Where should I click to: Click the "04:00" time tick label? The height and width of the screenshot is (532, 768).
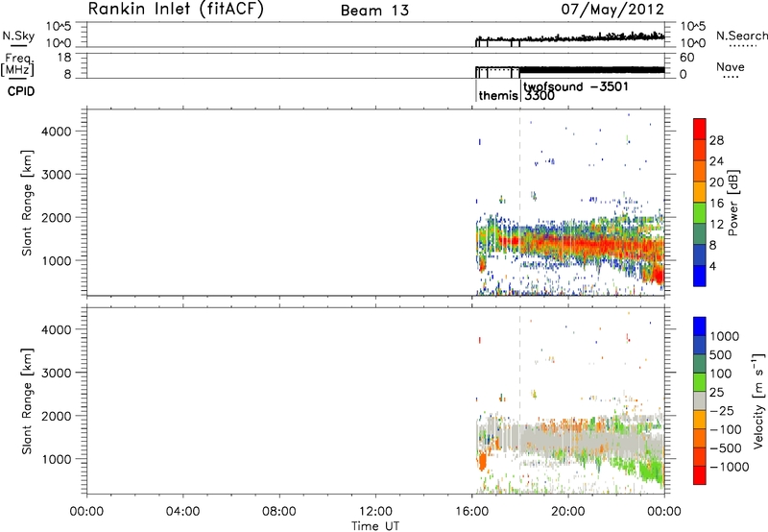click(x=182, y=512)
